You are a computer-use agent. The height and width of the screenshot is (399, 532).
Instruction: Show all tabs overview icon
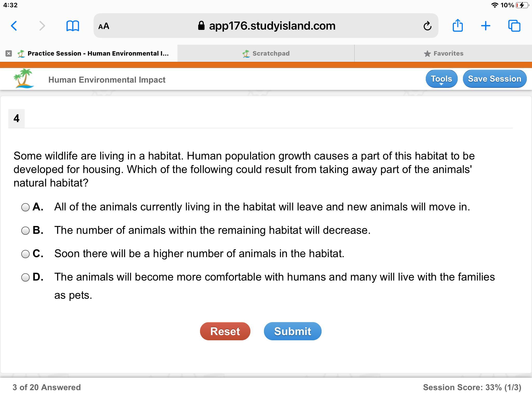(x=514, y=26)
